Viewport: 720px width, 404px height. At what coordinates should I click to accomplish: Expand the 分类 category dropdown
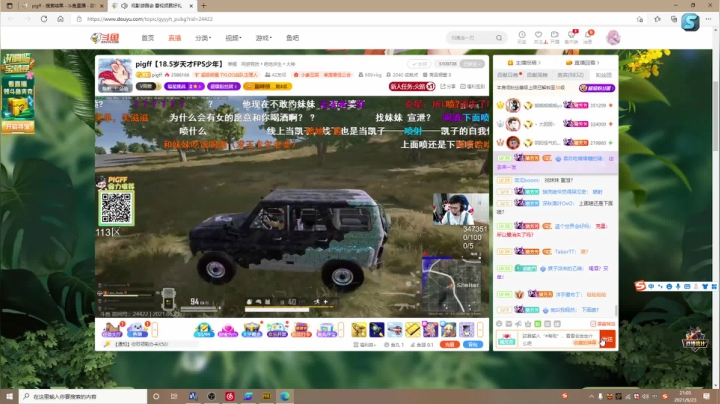202,38
